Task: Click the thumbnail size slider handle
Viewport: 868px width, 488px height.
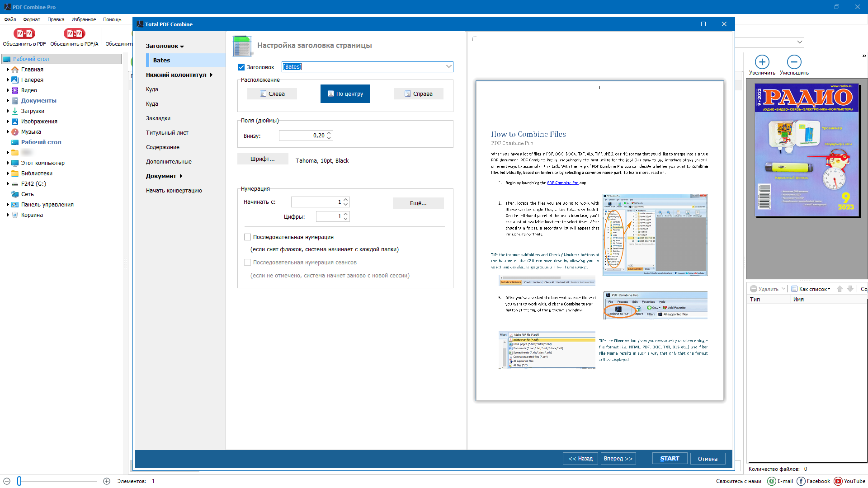Action: (x=19, y=481)
